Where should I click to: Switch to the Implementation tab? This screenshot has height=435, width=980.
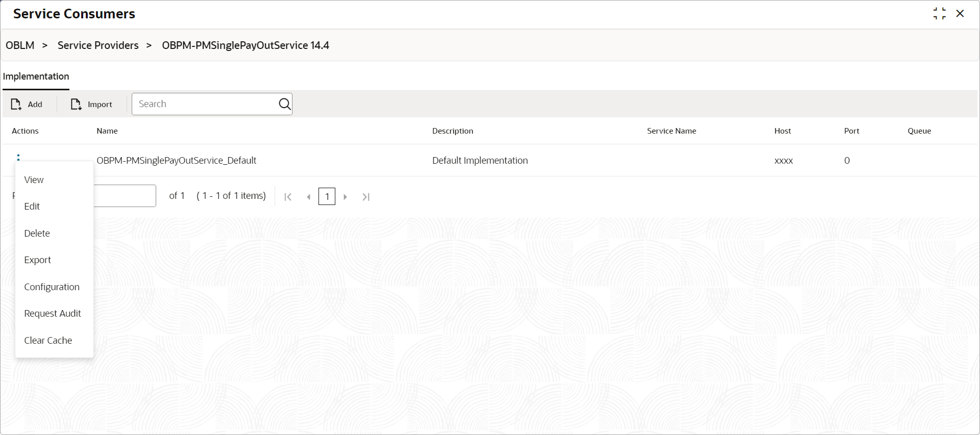coord(36,76)
